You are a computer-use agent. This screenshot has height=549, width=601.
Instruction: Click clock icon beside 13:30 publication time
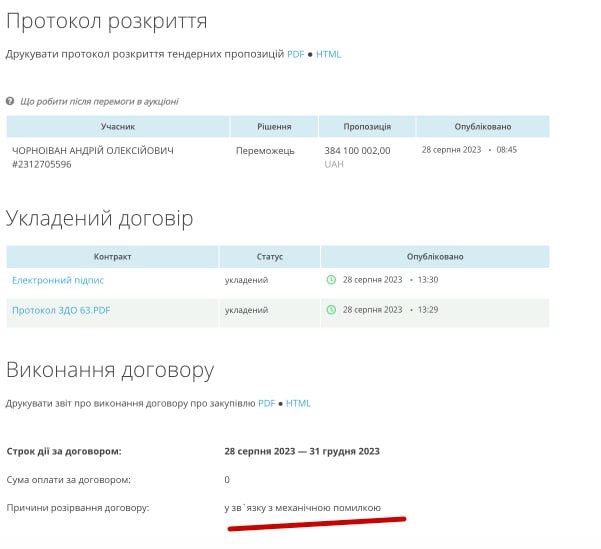coord(331,280)
